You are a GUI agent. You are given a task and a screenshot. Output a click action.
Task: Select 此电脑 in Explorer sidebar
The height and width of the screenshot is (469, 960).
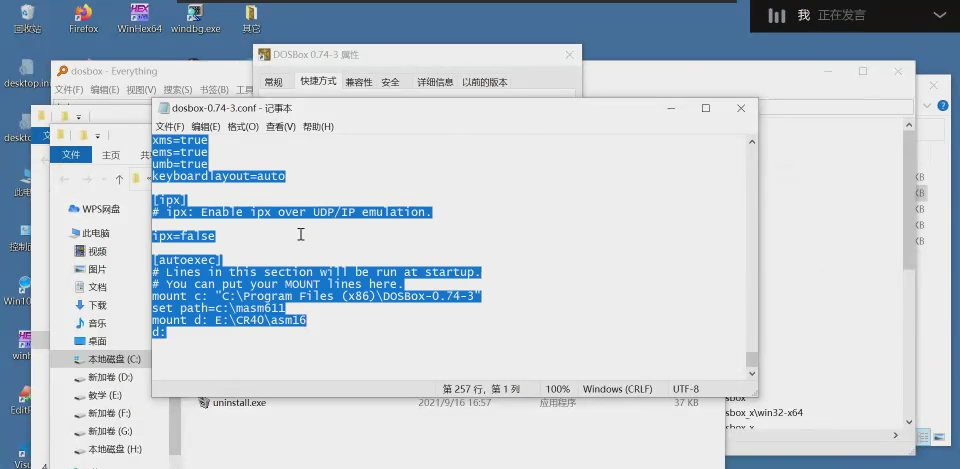[x=90, y=233]
